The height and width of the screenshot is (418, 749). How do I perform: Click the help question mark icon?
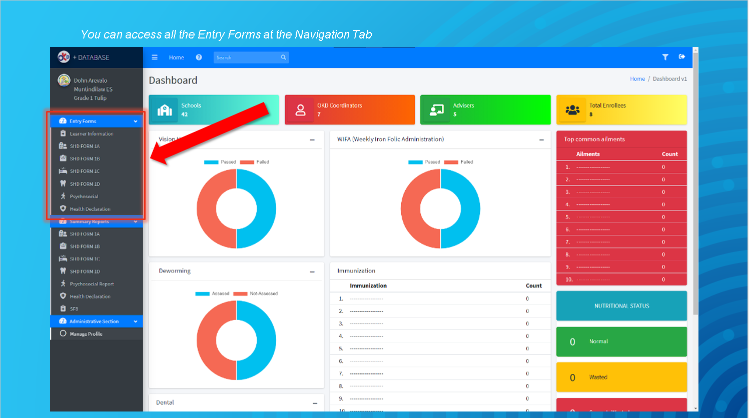click(x=199, y=58)
